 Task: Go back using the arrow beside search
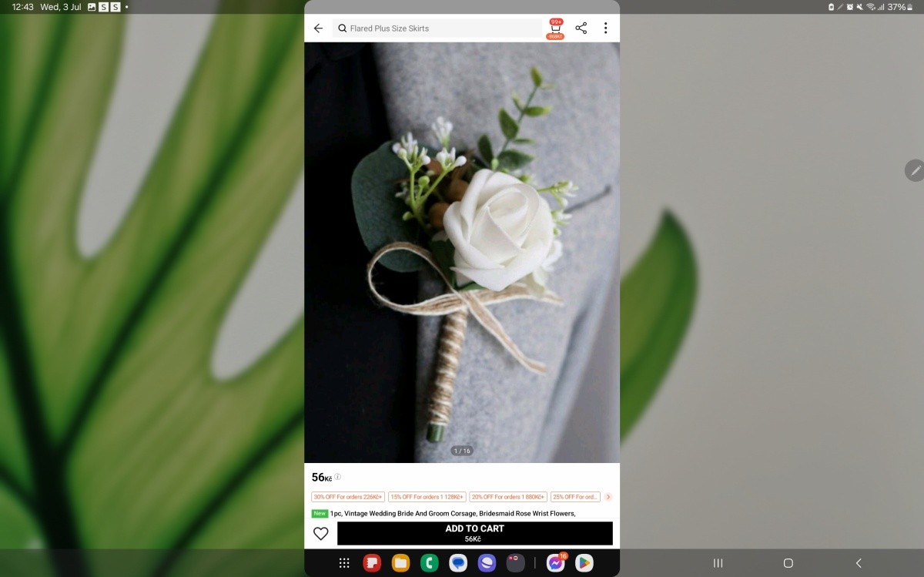click(x=318, y=29)
